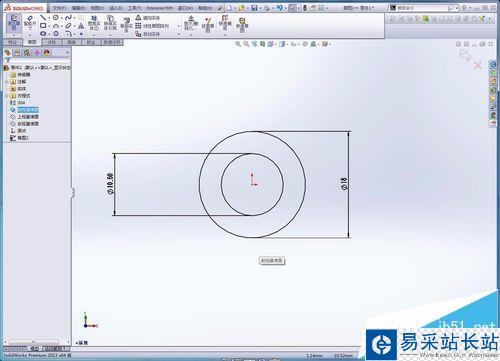Screen dimensions: 500x361
Task: Open the 视图(V) menu
Action: pyautogui.click(x=97, y=7)
